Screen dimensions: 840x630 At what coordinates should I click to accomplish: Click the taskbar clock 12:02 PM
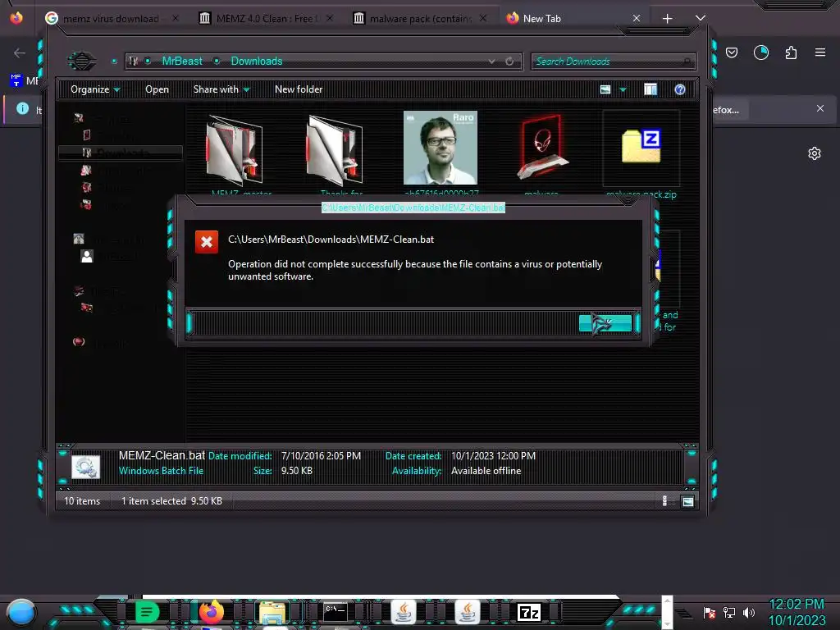point(796,605)
